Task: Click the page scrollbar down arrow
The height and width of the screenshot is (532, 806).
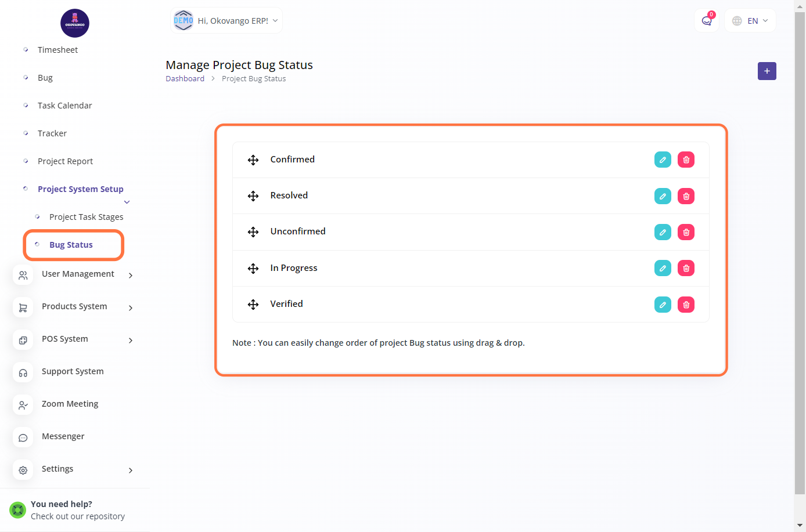Action: (x=800, y=525)
